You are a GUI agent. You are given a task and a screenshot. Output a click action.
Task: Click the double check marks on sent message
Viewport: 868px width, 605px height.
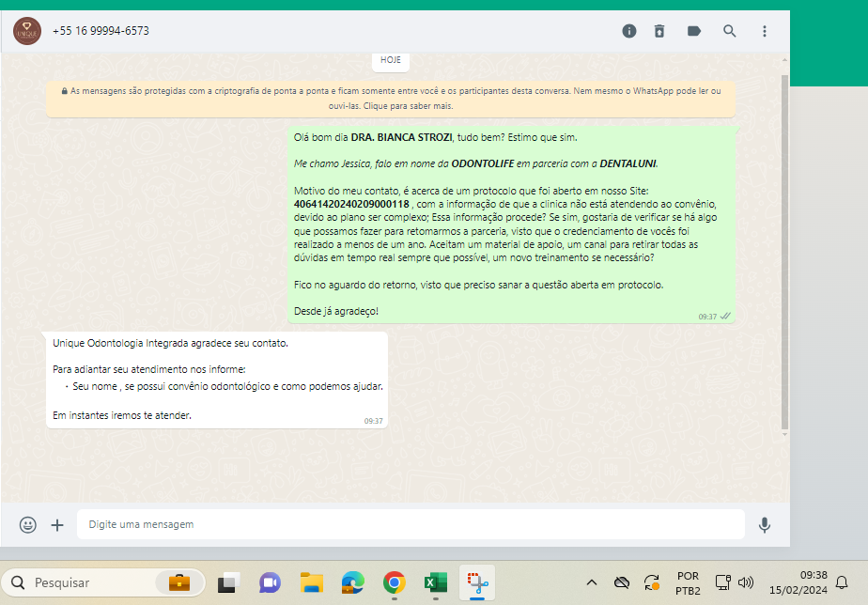point(725,316)
